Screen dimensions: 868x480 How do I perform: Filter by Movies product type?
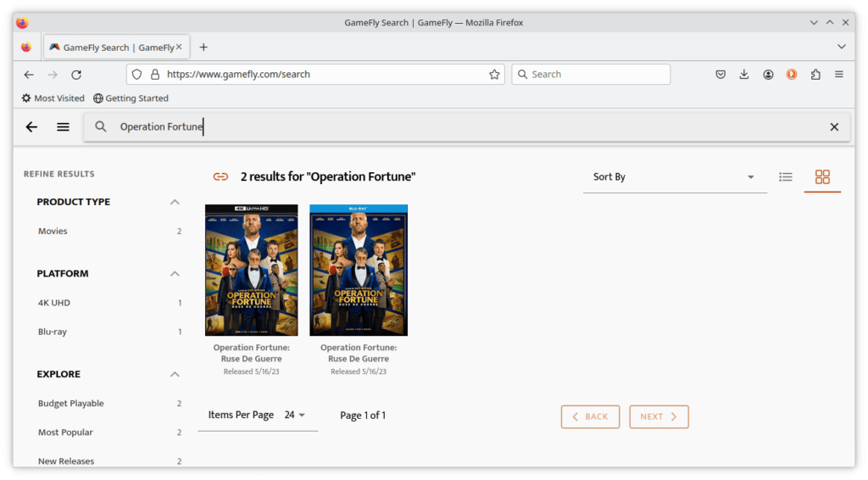point(53,231)
